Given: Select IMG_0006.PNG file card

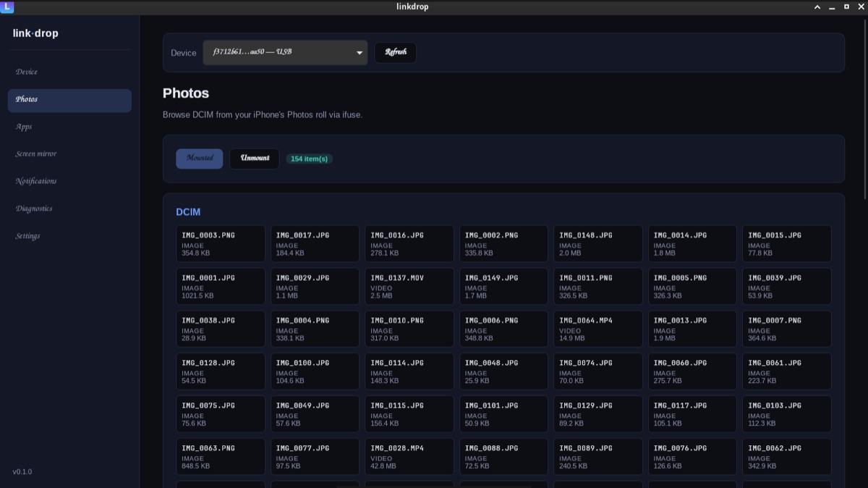Looking at the screenshot, I should (x=503, y=329).
